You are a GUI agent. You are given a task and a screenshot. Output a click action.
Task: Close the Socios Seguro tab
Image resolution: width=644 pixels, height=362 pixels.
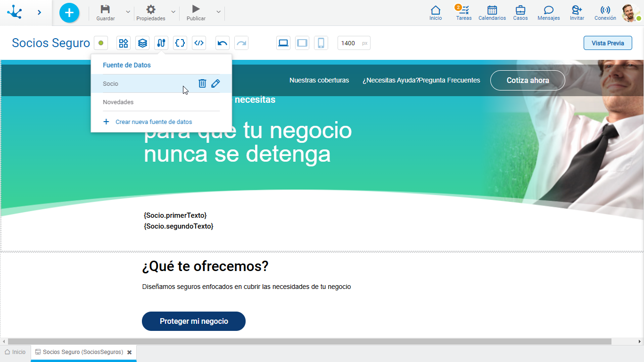129,352
